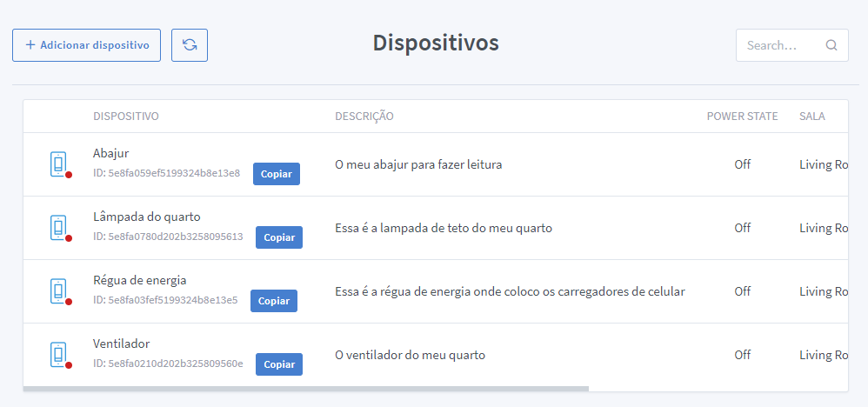
Task: Click the Abajur device icon
Action: [58, 164]
